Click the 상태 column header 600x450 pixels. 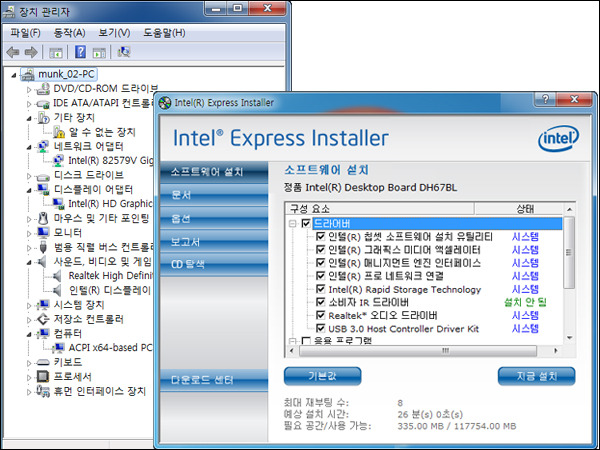point(519,209)
